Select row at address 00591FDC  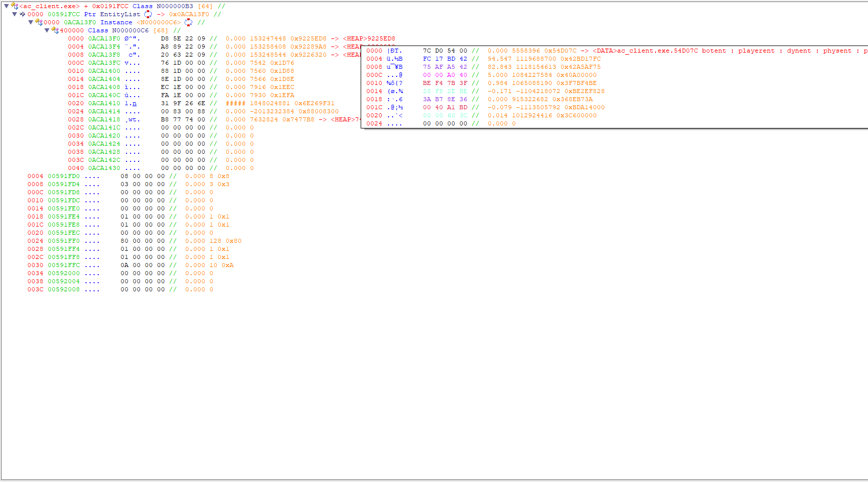point(120,200)
